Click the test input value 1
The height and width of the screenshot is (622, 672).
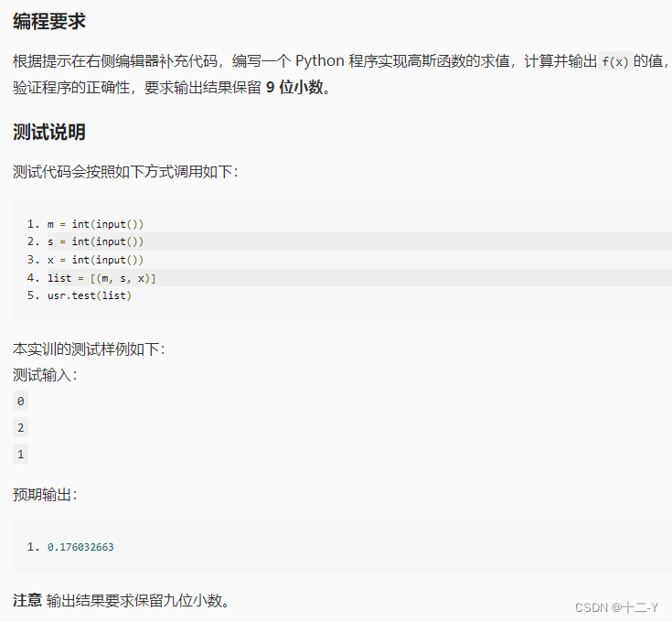tap(20, 454)
